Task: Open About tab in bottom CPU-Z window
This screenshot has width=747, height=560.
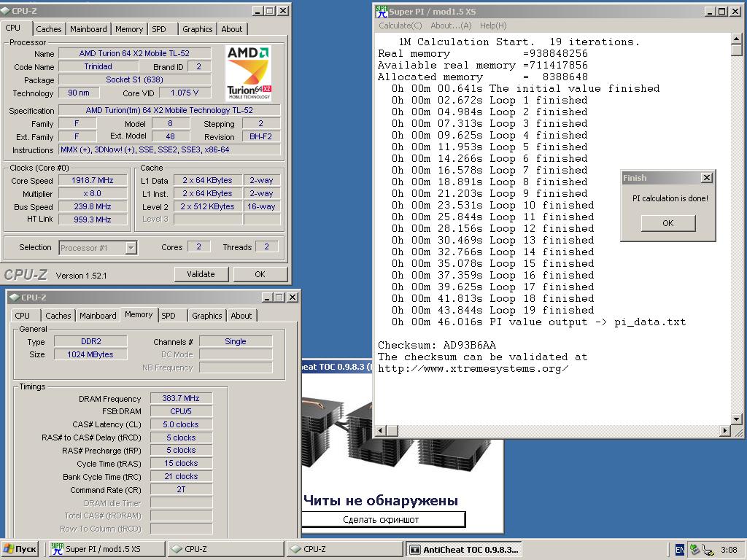Action: pos(241,316)
